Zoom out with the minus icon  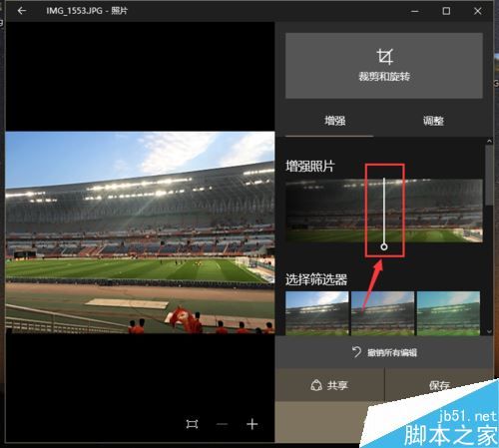222,424
